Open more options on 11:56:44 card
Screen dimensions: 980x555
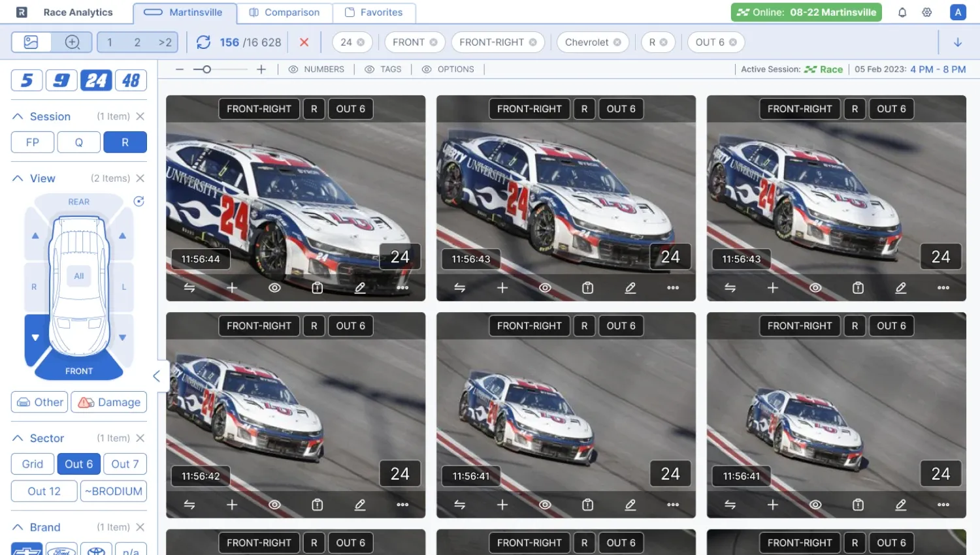click(x=402, y=288)
